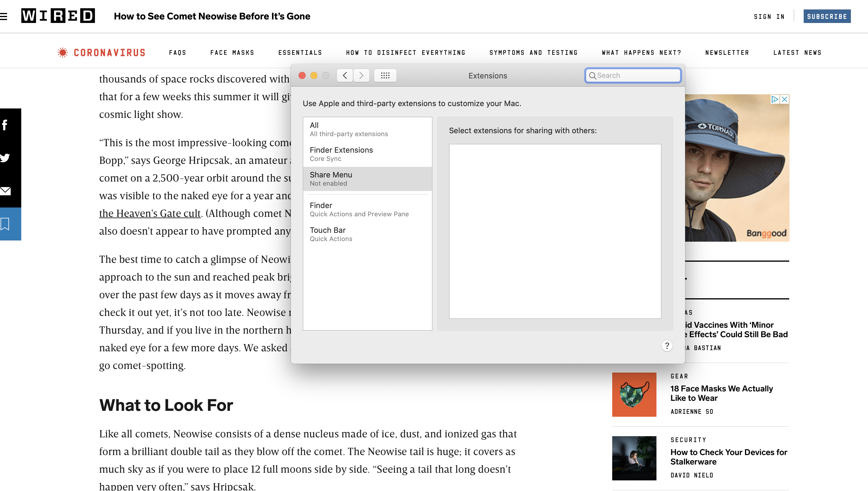Open Face Masks navigation item
The image size is (868, 491).
pyautogui.click(x=232, y=52)
